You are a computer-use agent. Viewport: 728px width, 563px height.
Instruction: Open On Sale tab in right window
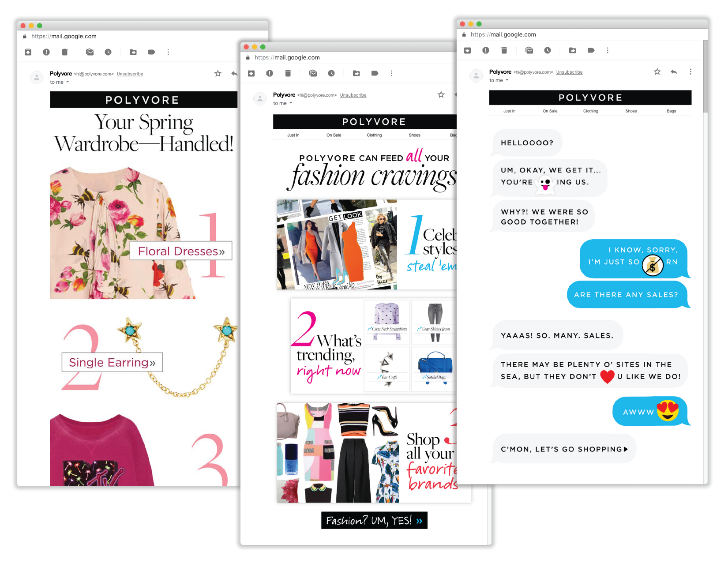pos(550,111)
